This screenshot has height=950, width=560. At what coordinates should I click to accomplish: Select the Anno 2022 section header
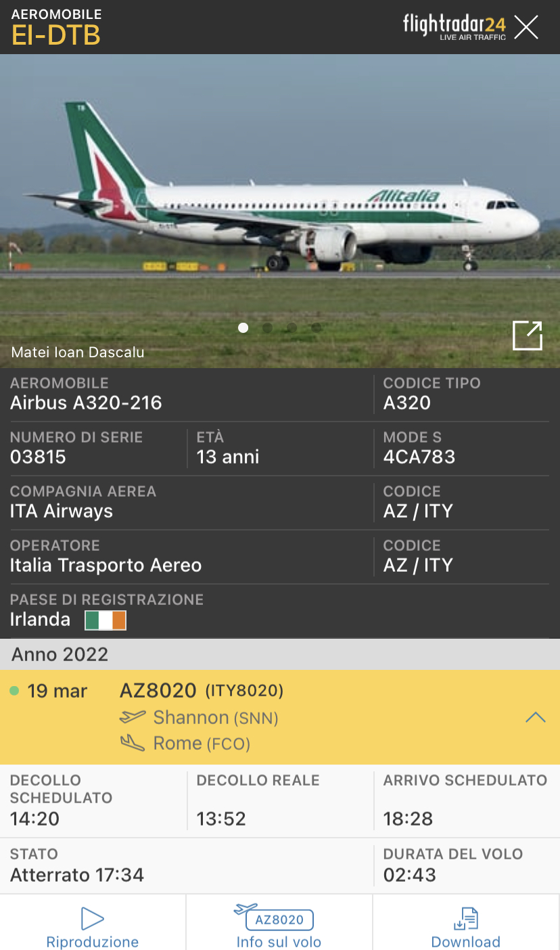coord(280,654)
